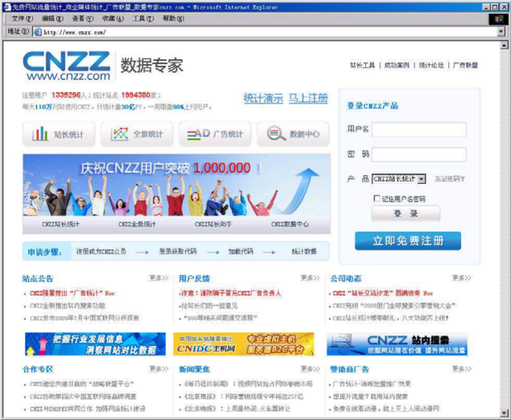Click CNIDC主机网 banner ad

coord(244,344)
